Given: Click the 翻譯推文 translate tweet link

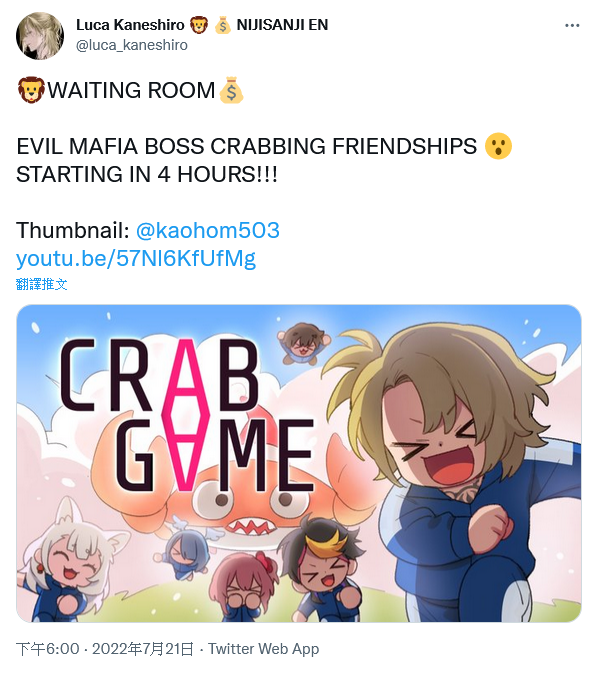Looking at the screenshot, I should [42, 284].
